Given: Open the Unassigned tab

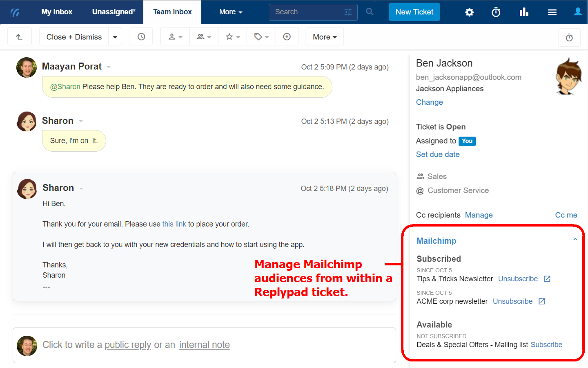Looking at the screenshot, I should [114, 12].
